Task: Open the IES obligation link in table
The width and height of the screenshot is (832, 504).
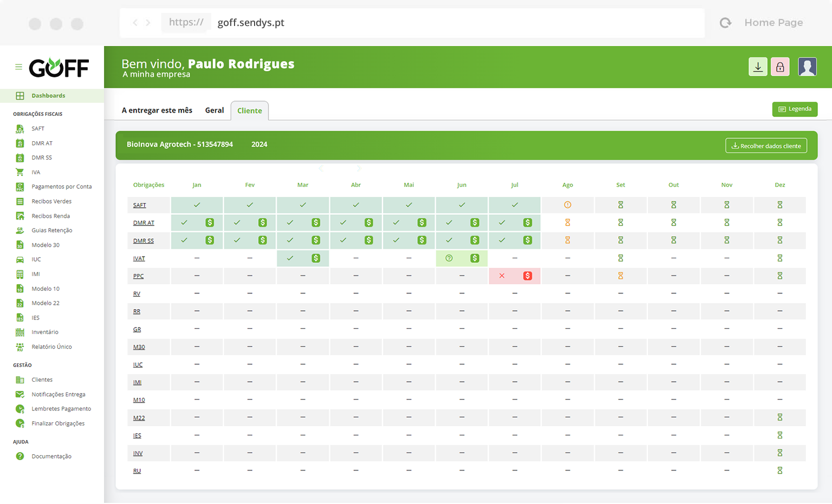Action: click(138, 436)
